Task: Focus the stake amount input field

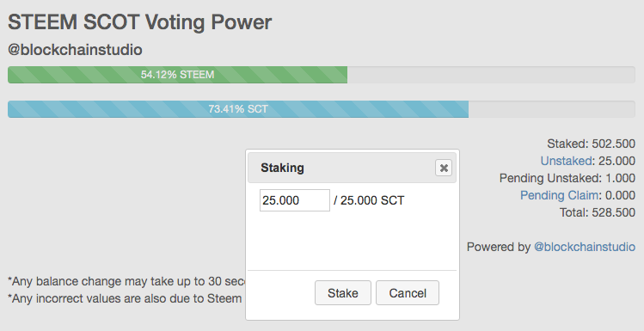Action: coord(295,200)
